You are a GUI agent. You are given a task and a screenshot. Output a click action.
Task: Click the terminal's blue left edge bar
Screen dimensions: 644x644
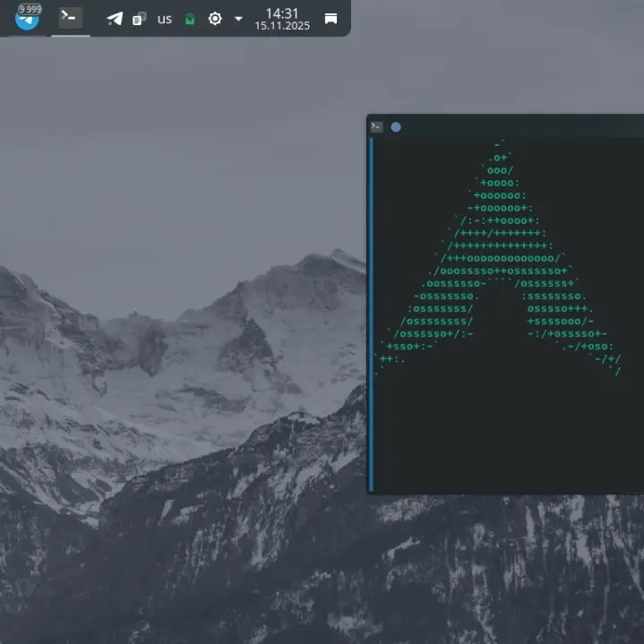tap(372, 314)
